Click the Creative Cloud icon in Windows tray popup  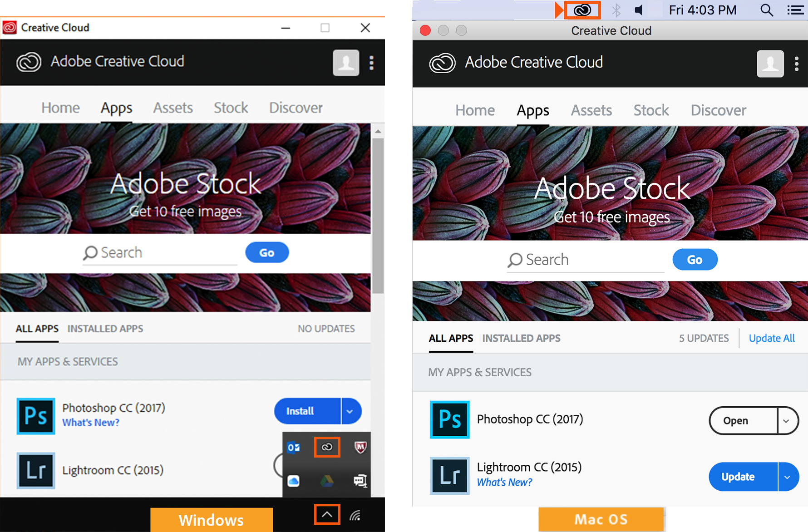point(327,447)
